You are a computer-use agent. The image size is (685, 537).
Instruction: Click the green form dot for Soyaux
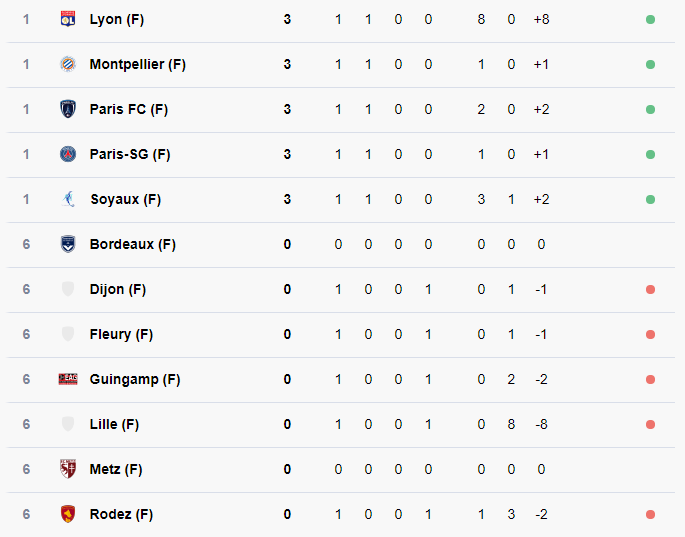pos(650,199)
